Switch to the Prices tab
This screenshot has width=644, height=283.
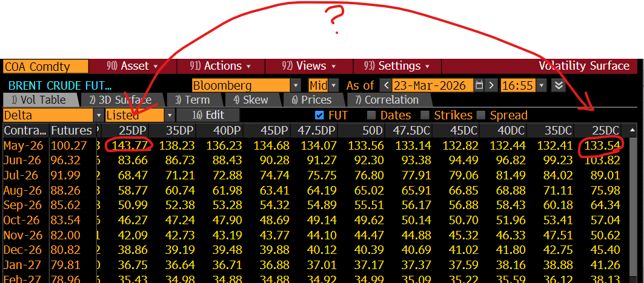312,100
